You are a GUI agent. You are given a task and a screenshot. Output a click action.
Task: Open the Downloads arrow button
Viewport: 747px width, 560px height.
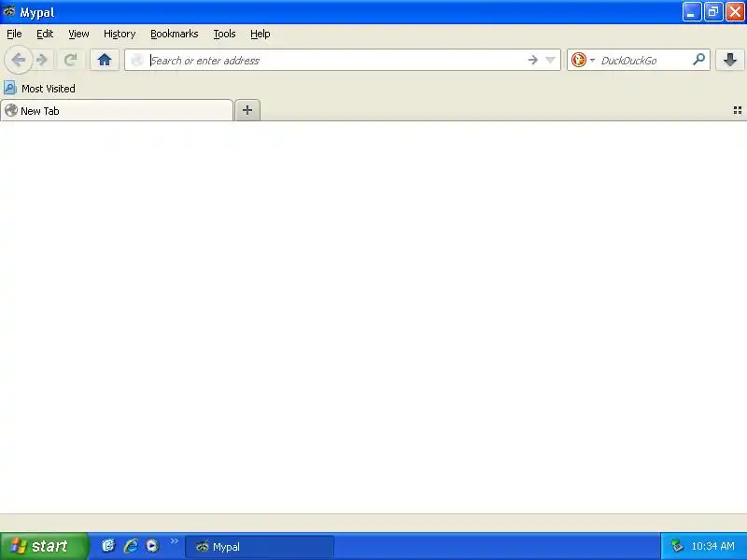(730, 60)
